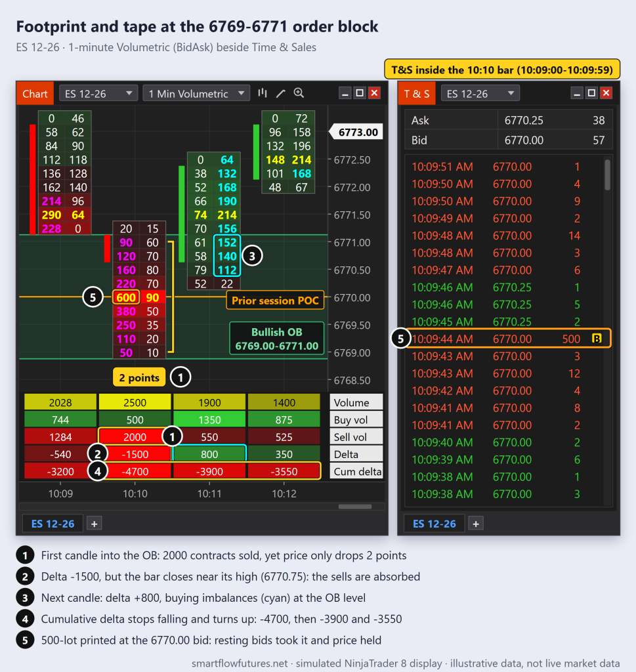This screenshot has height=672, width=636.
Task: Click the 152 cyan ask imbalance cell
Action: [x=227, y=243]
